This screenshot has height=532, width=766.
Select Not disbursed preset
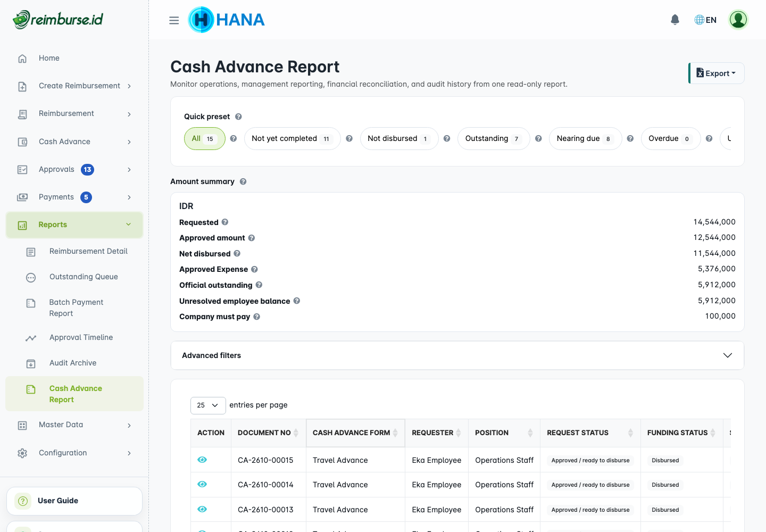[x=399, y=138]
